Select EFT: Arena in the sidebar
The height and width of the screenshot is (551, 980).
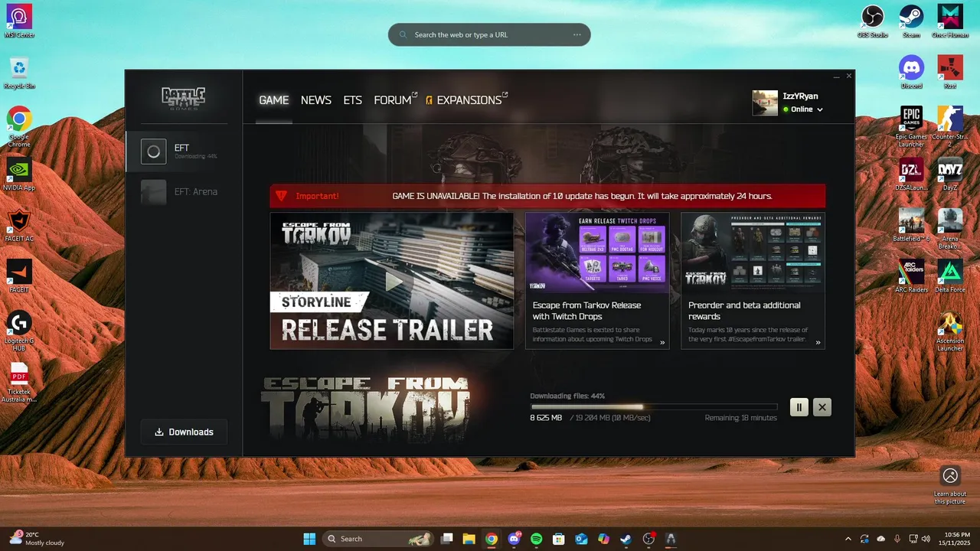[184, 192]
